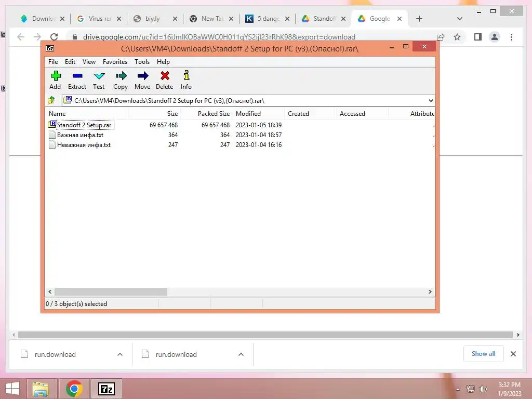Viewport: 532px width, 399px height.
Task: Open options for second run.download item
Action: click(x=241, y=354)
